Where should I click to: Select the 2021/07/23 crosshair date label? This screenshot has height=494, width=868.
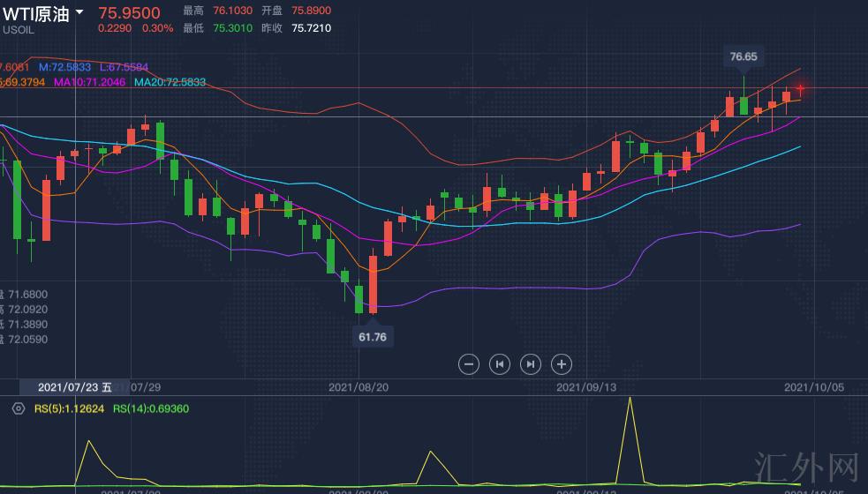coord(74,386)
